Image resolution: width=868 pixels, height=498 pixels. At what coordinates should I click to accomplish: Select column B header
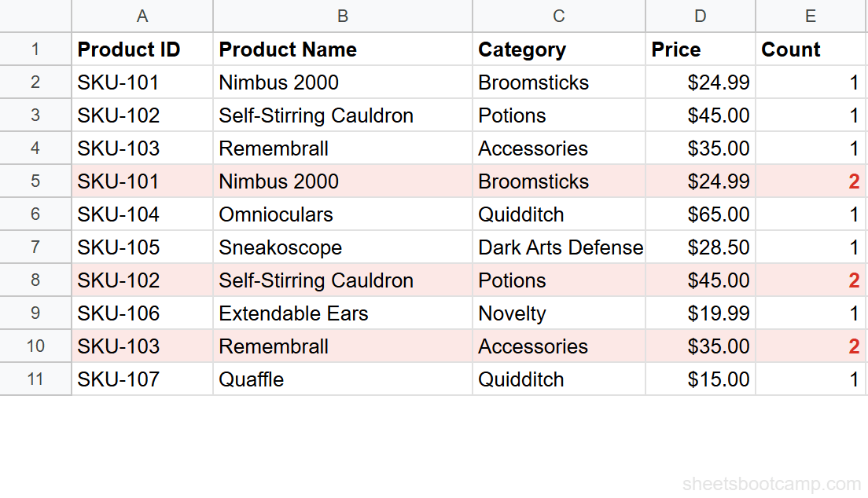coord(343,16)
